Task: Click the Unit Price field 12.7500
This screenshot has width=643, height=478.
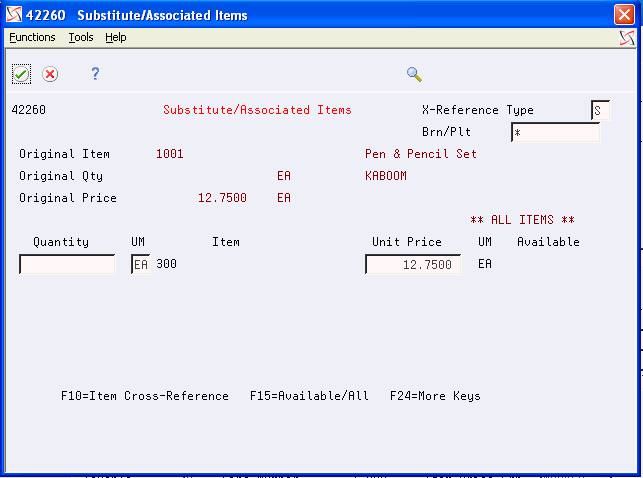Action: [x=413, y=264]
